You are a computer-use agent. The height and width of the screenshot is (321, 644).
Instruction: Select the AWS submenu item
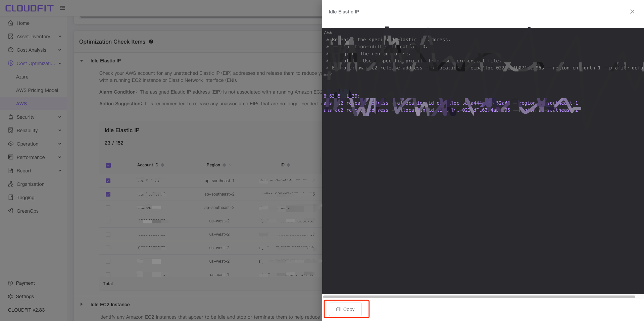coord(34,103)
